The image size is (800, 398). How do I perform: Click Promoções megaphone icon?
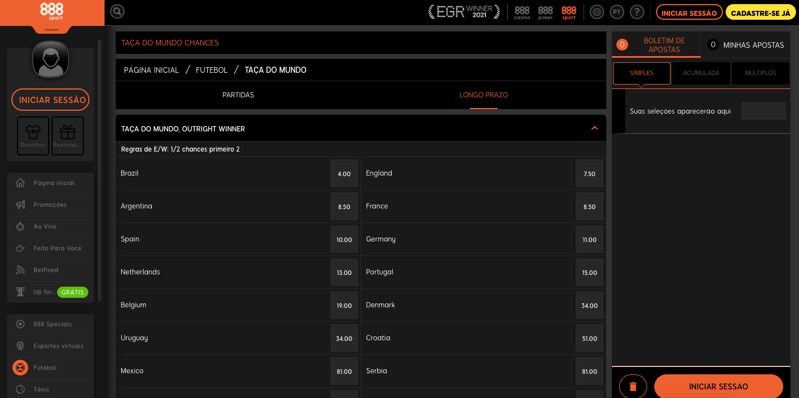click(20, 205)
